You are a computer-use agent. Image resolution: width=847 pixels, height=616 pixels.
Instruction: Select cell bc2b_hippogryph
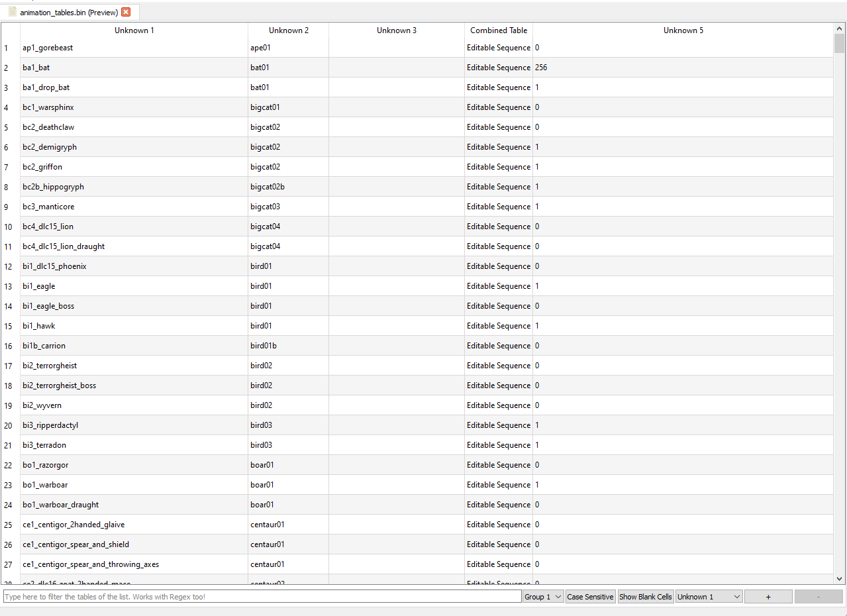(134, 187)
